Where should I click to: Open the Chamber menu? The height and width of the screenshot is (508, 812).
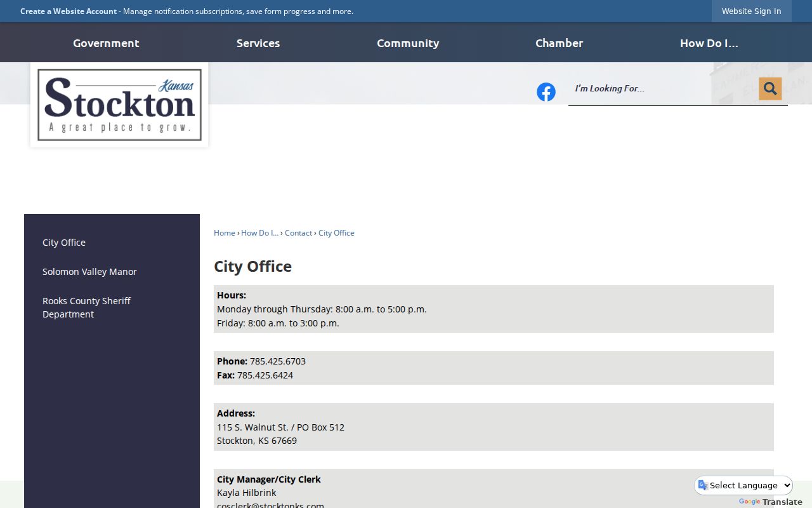click(559, 43)
